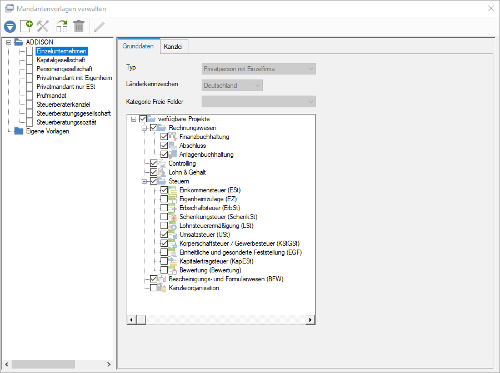Select the Steuerberatungsgesellschaft template
500x373 pixels.
(x=74, y=113)
